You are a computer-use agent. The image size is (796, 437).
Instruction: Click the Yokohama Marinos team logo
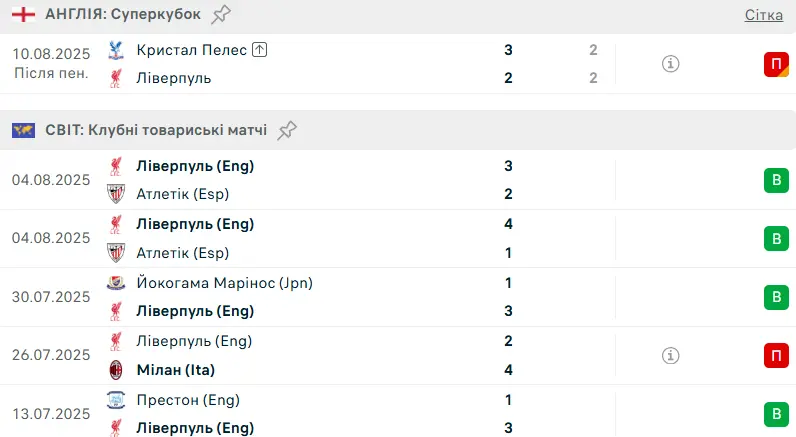(x=116, y=283)
